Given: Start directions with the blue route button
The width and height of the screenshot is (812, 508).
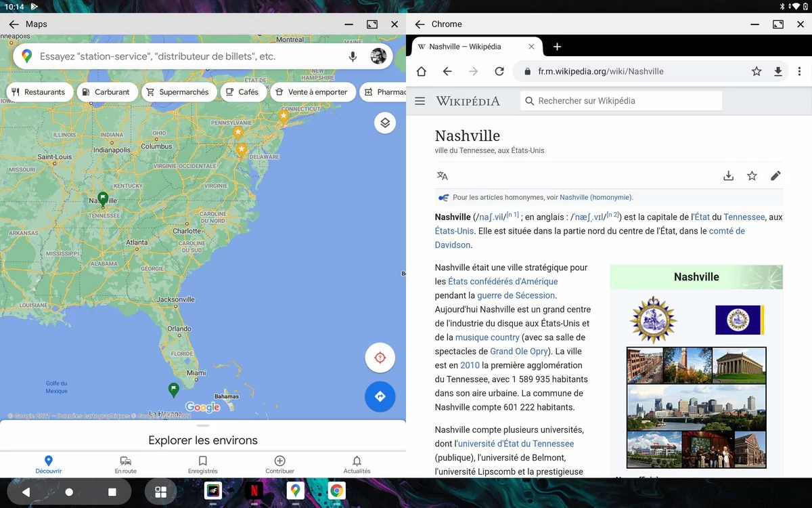Looking at the screenshot, I should click(380, 397).
